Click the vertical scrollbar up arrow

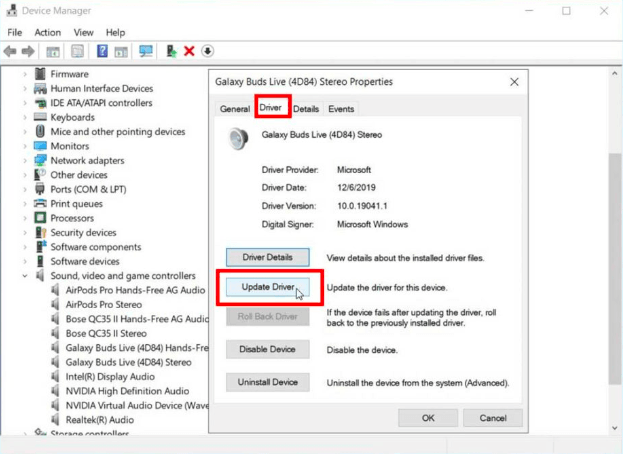click(614, 73)
